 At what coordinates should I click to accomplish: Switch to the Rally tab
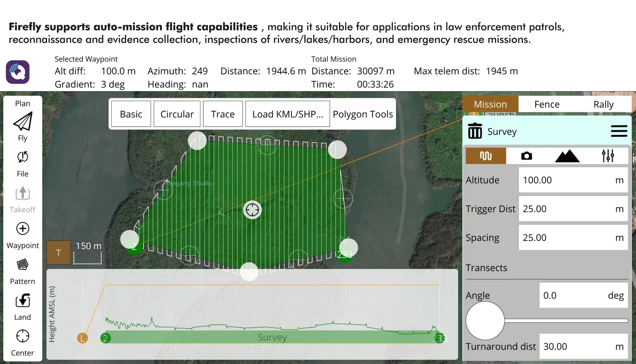pos(603,104)
